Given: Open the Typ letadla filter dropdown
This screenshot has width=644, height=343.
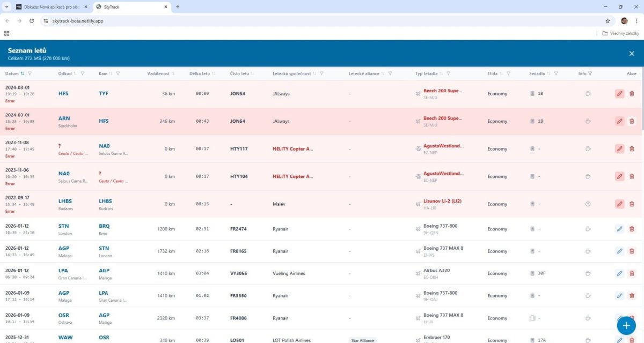Looking at the screenshot, I should click(448, 74).
